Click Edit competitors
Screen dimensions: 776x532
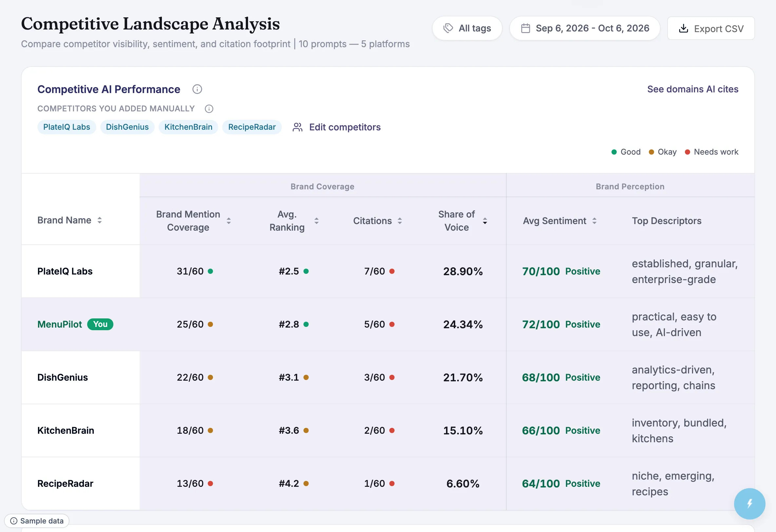coord(337,127)
